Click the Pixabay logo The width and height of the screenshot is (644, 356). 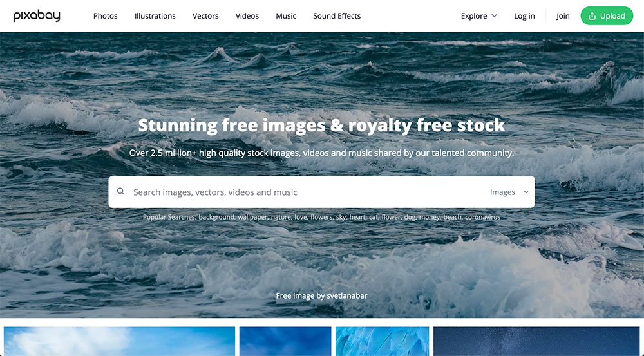(37, 16)
